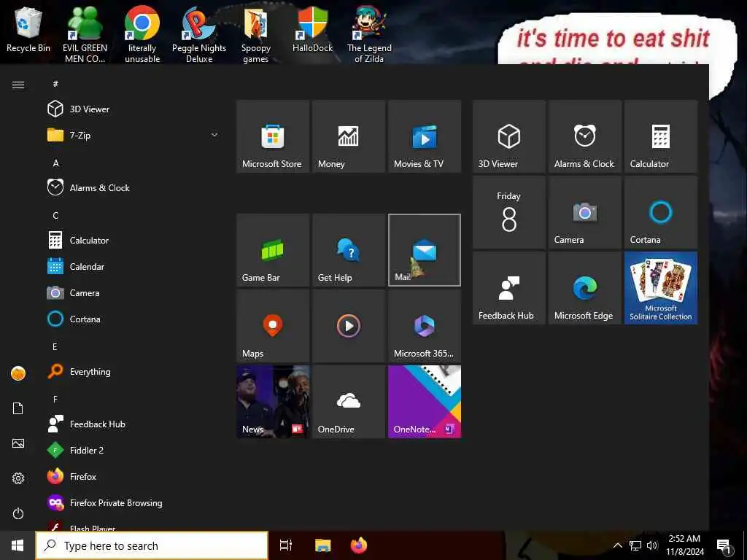Image resolution: width=747 pixels, height=560 pixels.
Task: Launch Everything from the app list
Action: click(133, 371)
